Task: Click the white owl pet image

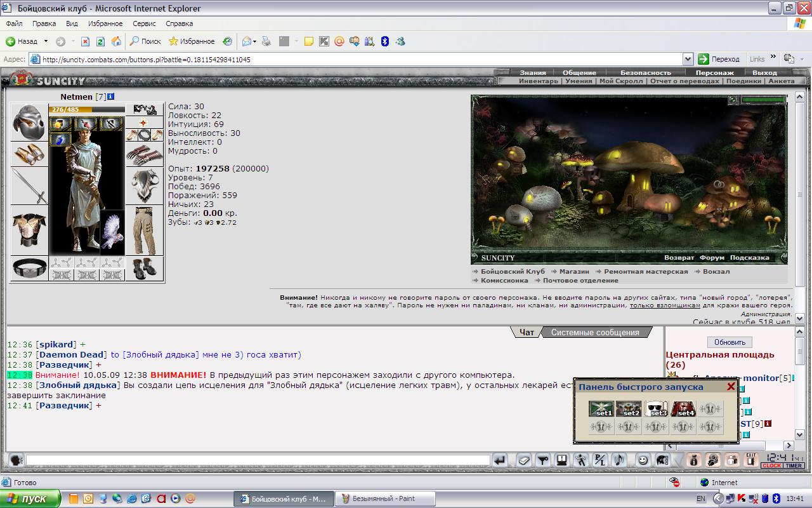Action: pyautogui.click(x=112, y=232)
